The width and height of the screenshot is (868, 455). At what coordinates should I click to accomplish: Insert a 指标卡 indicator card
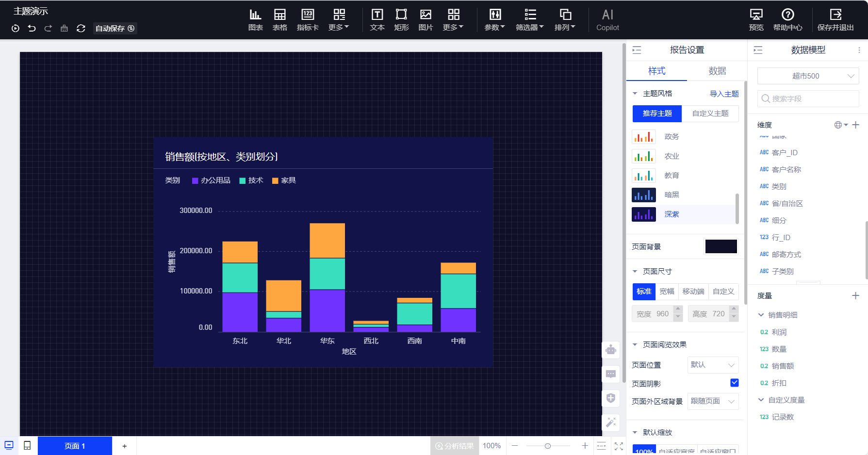click(308, 19)
